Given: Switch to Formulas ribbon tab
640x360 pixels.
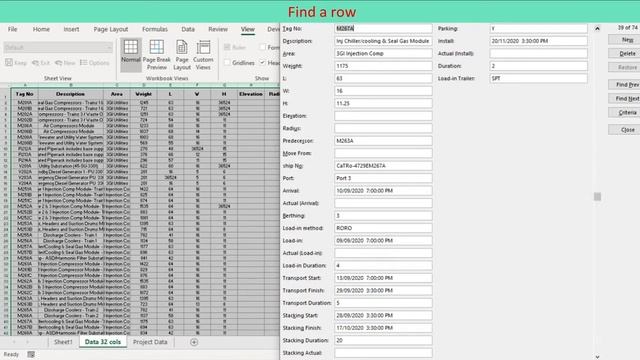Looking at the screenshot, I should (x=155, y=29).
